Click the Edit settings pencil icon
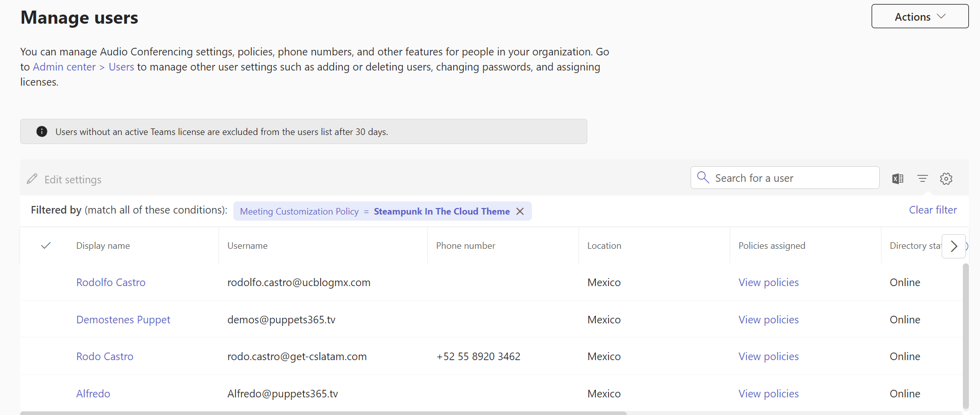The height and width of the screenshot is (415, 980). (x=32, y=179)
